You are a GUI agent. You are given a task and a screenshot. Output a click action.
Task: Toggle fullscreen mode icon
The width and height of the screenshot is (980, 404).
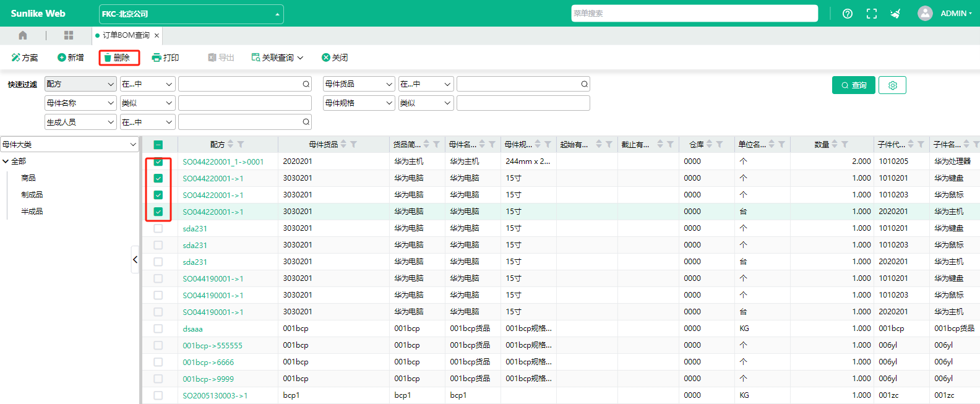(x=872, y=14)
